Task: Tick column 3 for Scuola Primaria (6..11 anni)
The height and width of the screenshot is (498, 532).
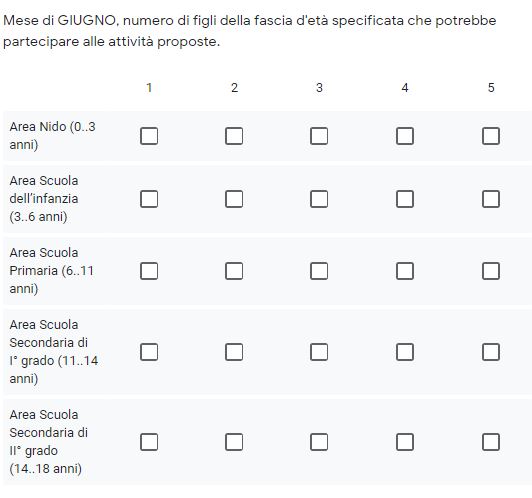Action: pyautogui.click(x=319, y=271)
